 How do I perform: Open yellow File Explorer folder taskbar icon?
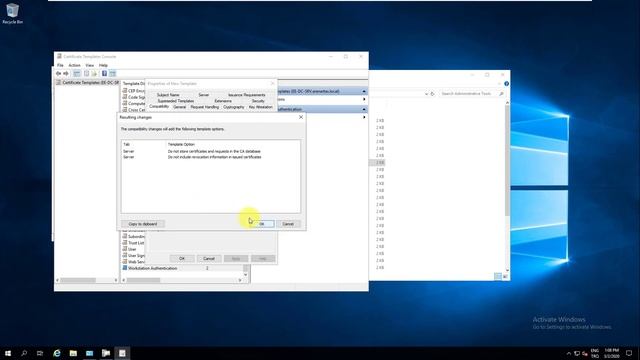pyautogui.click(x=73, y=353)
